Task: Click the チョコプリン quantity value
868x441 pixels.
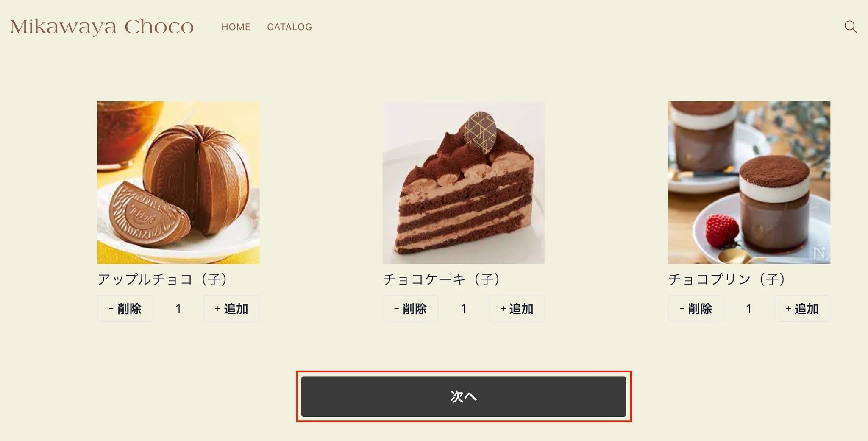Action: 749,309
